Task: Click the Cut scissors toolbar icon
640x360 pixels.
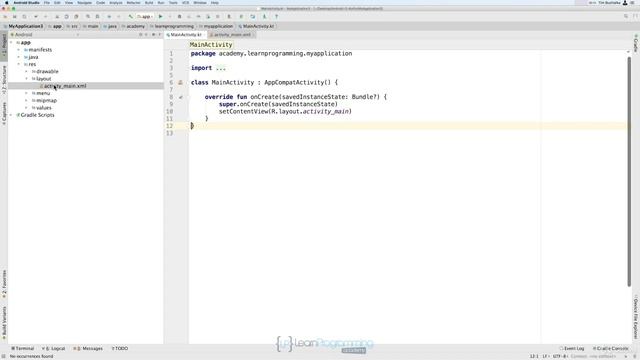Action: click(x=57, y=17)
